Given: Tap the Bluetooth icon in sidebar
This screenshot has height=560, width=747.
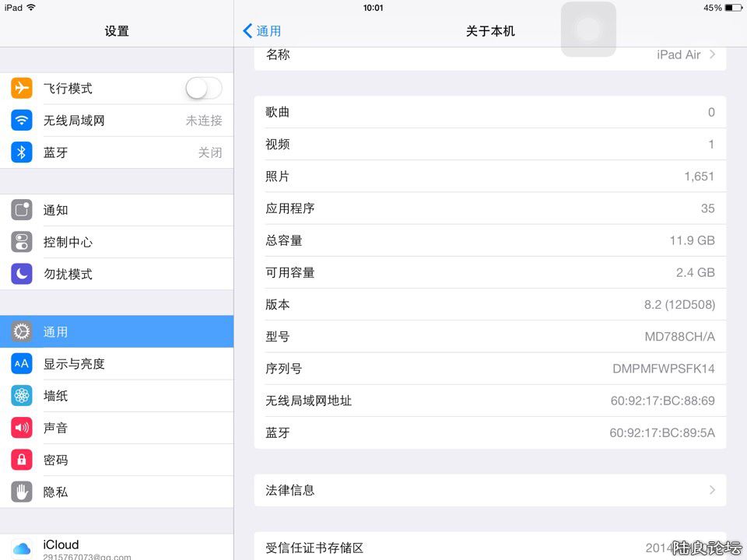Looking at the screenshot, I should (22, 152).
